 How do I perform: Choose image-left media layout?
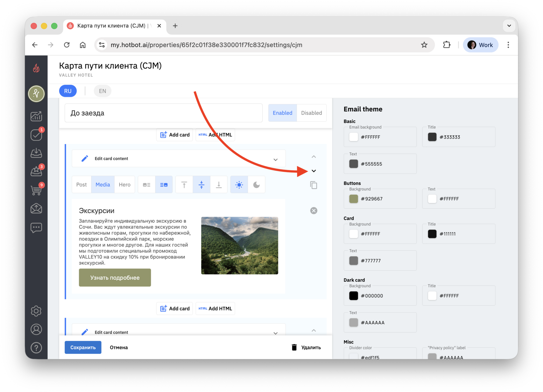click(147, 185)
